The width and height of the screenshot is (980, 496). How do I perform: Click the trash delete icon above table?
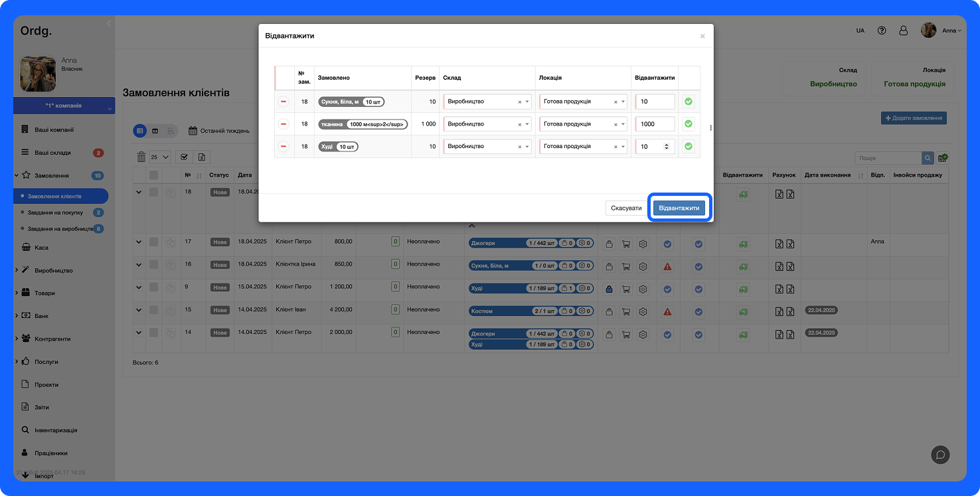click(141, 157)
